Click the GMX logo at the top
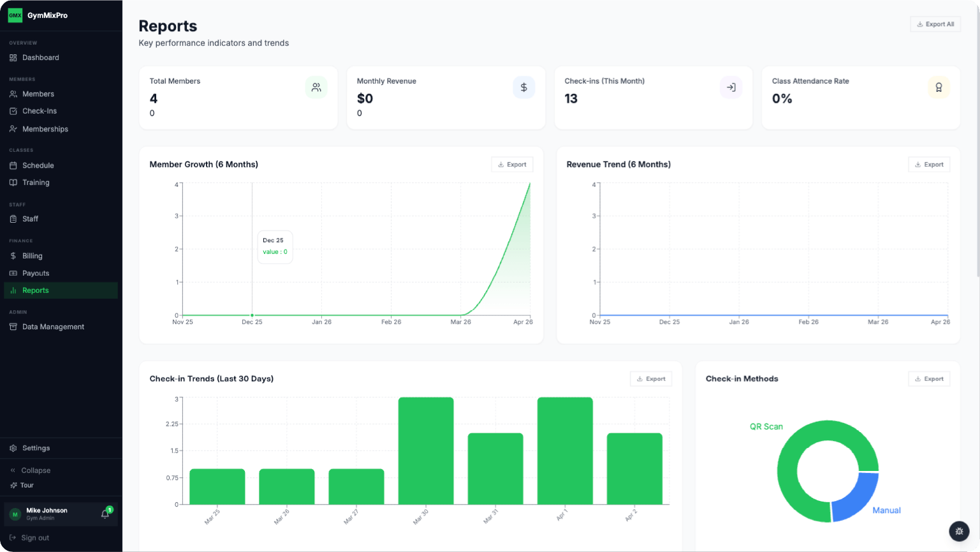 pyautogui.click(x=15, y=15)
